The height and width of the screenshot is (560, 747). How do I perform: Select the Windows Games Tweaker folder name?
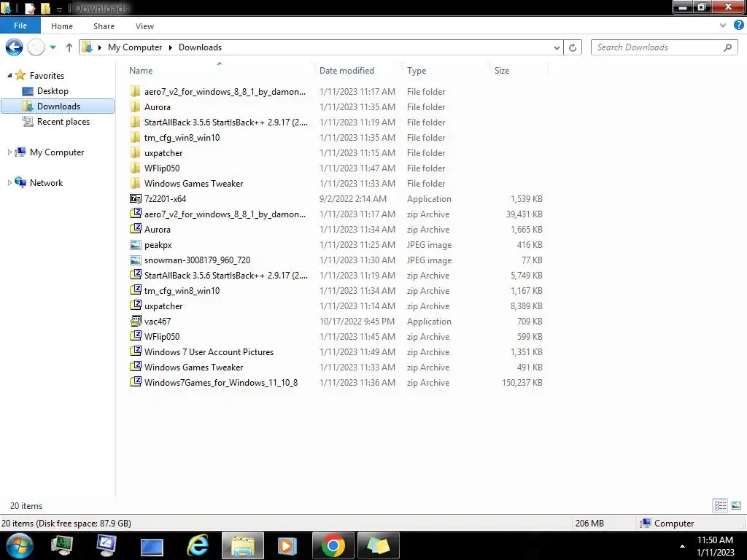[193, 183]
